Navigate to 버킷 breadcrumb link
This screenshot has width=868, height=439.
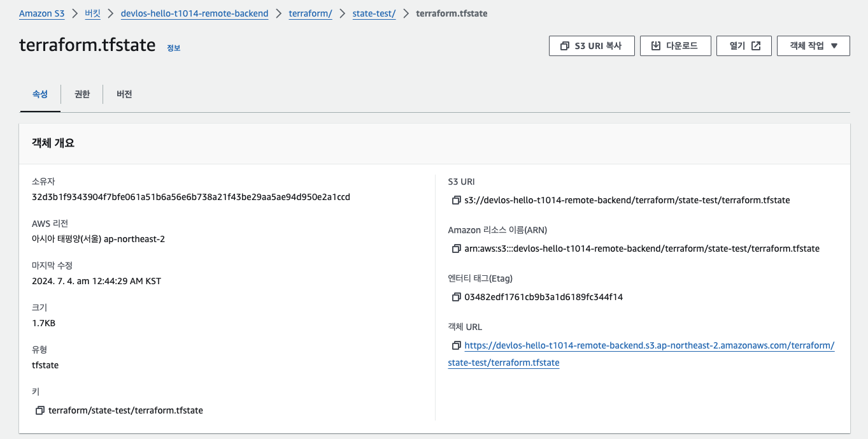click(x=92, y=13)
